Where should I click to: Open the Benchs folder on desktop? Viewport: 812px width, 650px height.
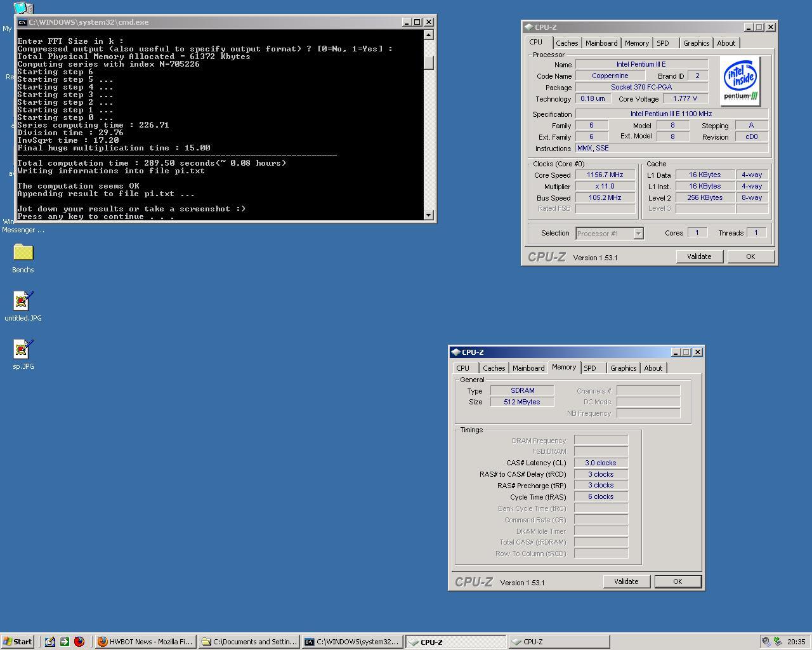pyautogui.click(x=23, y=252)
